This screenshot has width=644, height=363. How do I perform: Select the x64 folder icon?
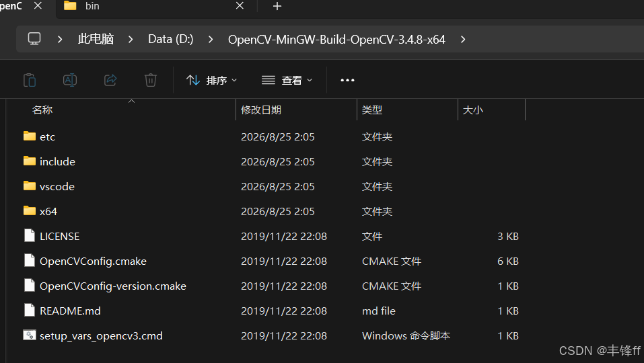click(x=30, y=210)
